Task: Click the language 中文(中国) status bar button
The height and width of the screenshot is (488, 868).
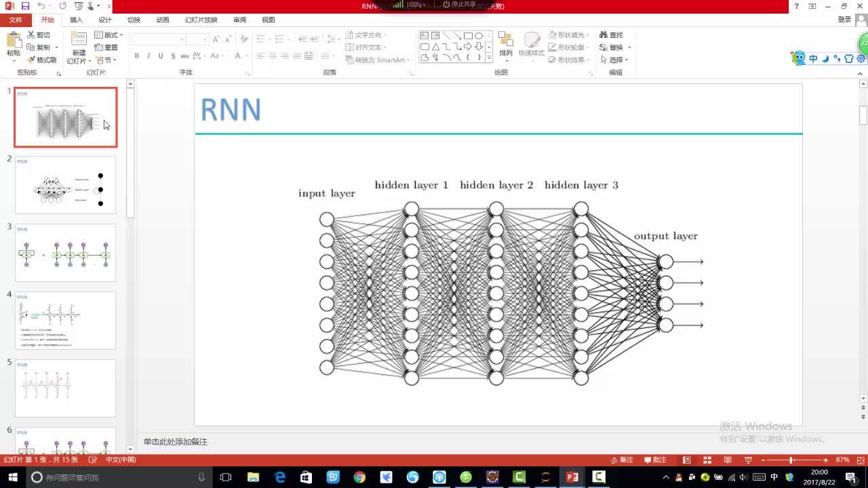Action: [121, 460]
